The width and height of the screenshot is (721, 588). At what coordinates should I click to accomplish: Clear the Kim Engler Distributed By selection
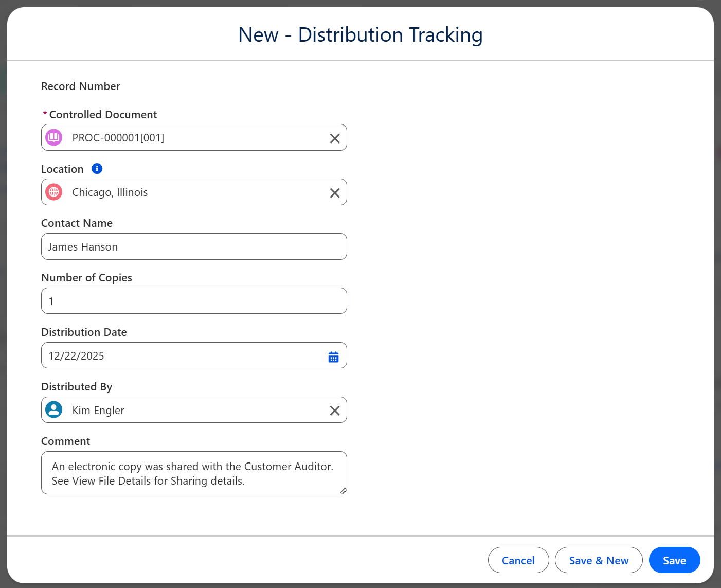coord(334,411)
